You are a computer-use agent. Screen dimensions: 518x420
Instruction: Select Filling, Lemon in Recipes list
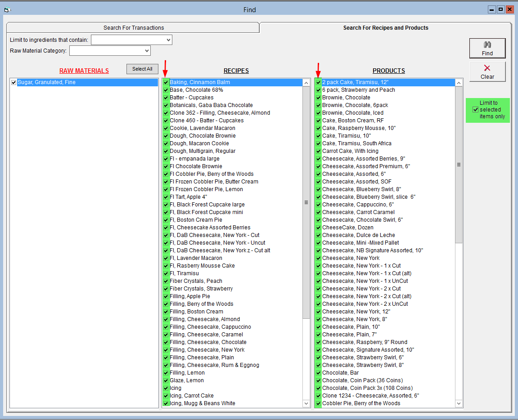[187, 373]
